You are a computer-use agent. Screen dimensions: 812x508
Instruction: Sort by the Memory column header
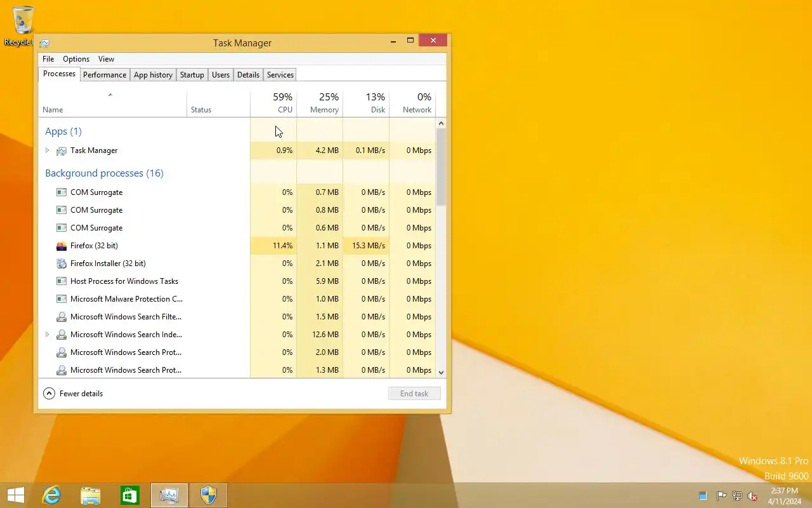click(320, 103)
